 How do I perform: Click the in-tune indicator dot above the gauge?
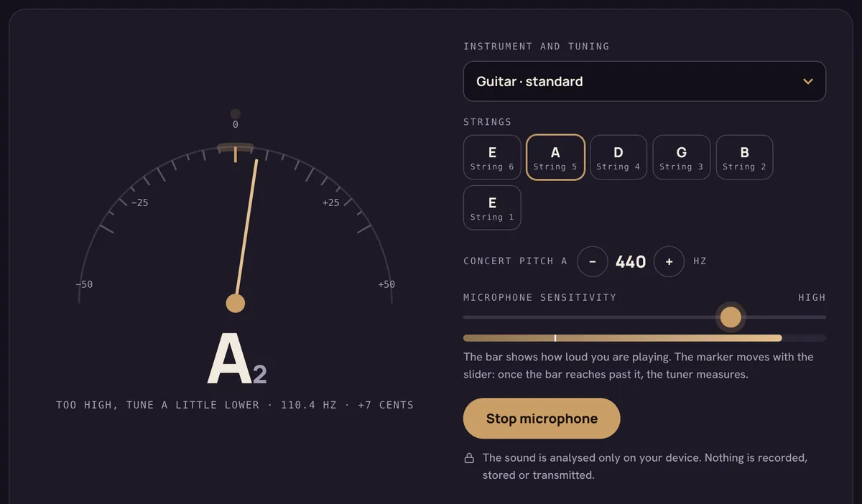(x=235, y=114)
